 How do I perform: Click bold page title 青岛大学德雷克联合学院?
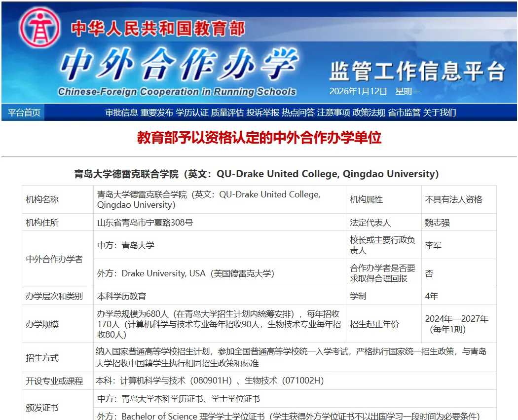point(257,174)
